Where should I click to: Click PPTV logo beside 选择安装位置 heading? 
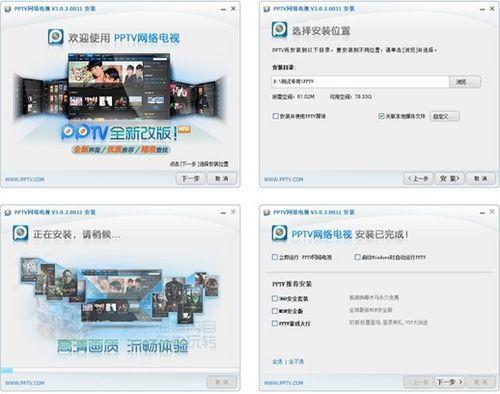coord(279,29)
